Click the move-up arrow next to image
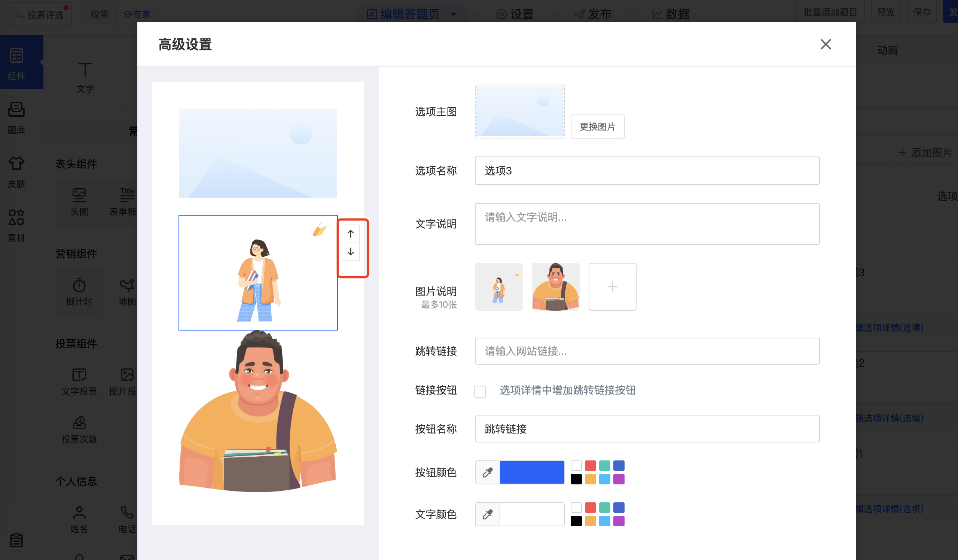This screenshot has width=958, height=560. coord(351,234)
